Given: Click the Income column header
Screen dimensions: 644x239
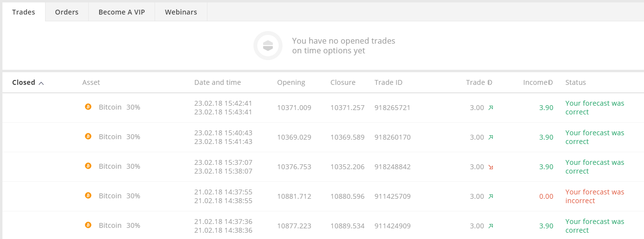Looking at the screenshot, I should pyautogui.click(x=538, y=82).
